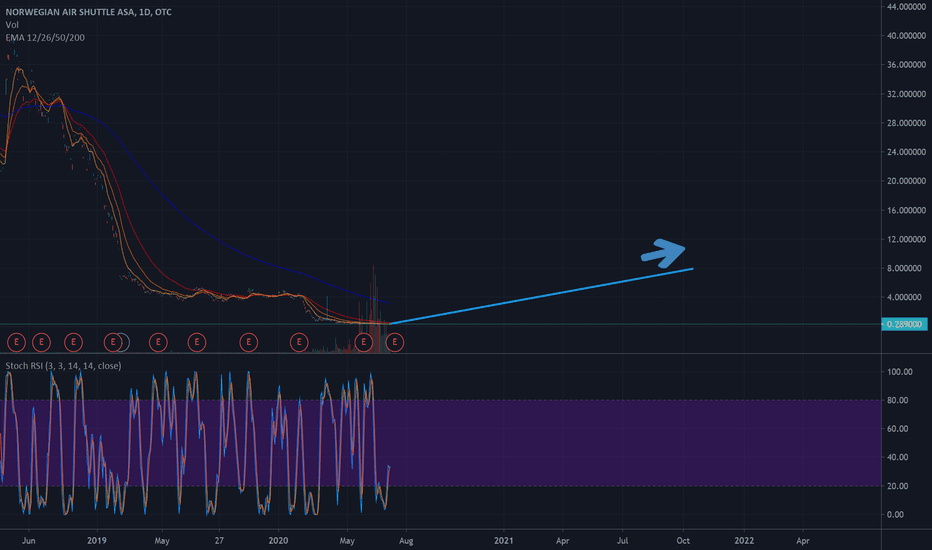
Task: Click the Jun label on the time axis
Action: point(29,540)
